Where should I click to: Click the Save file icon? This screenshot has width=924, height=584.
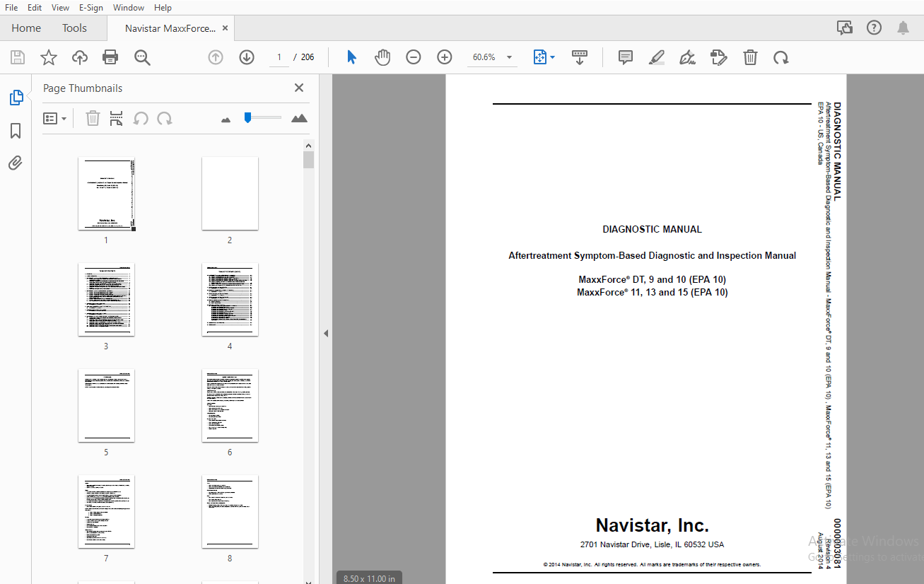point(18,57)
